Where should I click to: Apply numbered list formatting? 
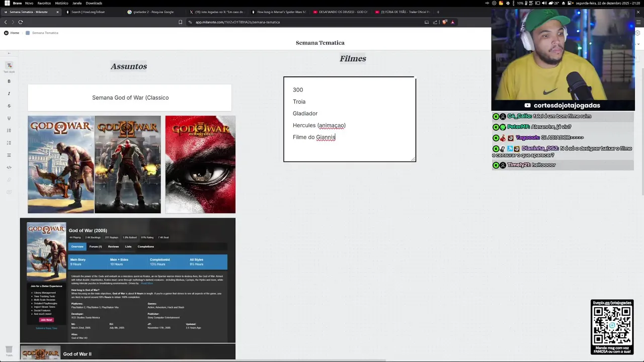[9, 143]
